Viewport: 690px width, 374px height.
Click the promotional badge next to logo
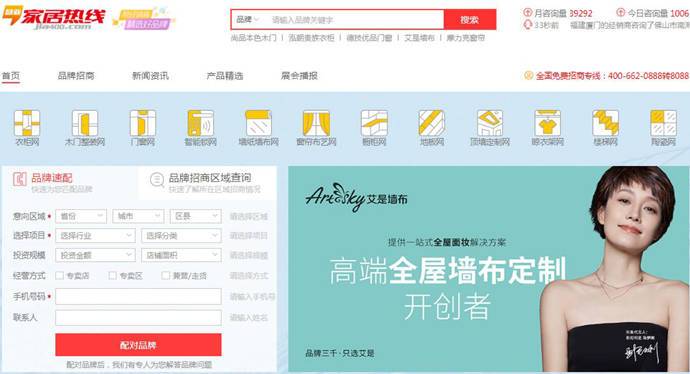[x=144, y=18]
